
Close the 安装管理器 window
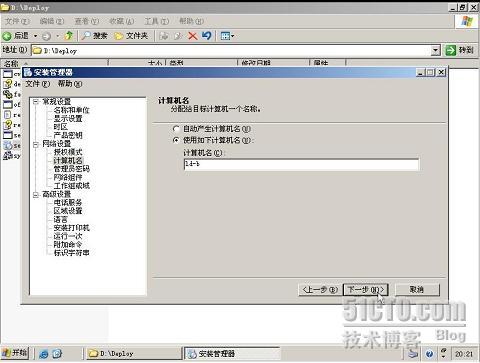click(441, 72)
